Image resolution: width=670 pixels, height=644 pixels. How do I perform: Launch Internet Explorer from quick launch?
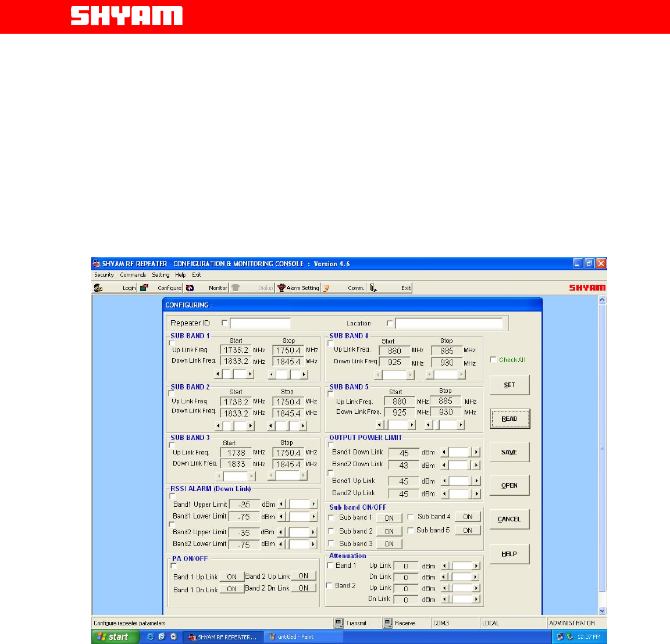point(150,637)
